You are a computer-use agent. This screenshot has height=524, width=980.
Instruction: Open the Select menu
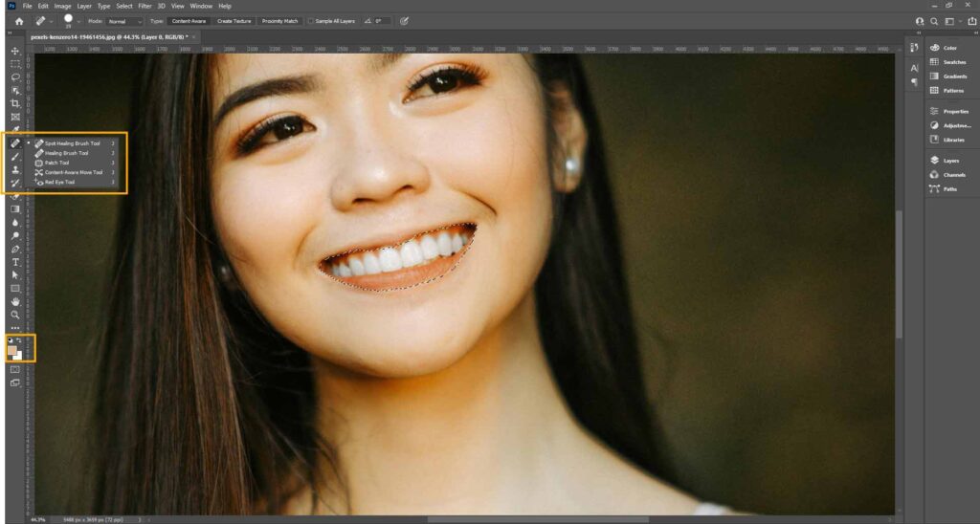click(124, 6)
